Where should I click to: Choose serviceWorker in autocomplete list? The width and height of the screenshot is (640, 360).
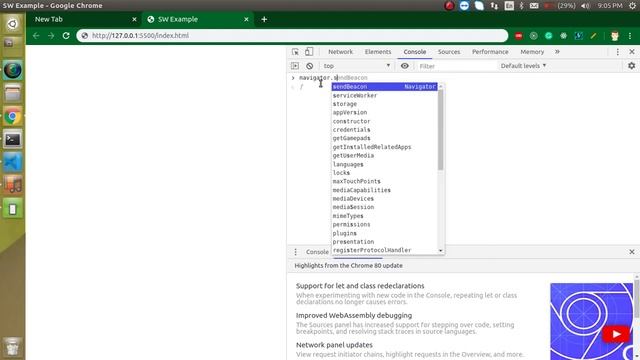point(384,95)
